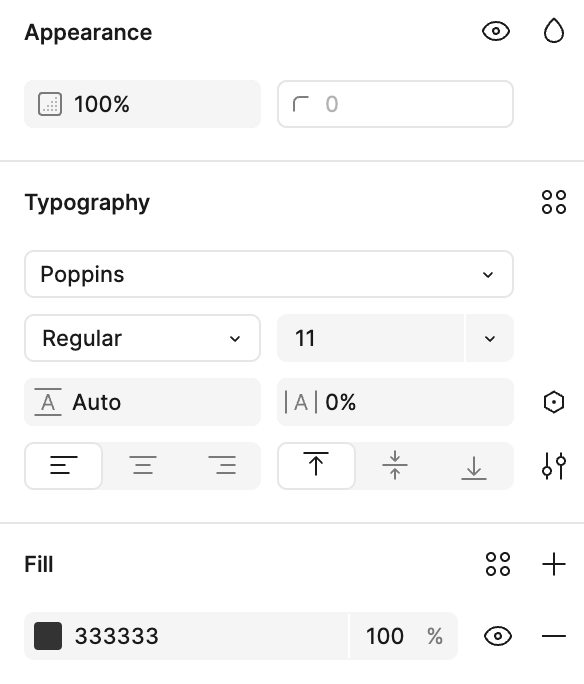Open type settings sliders icon
This screenshot has width=584, height=684.
554,466
